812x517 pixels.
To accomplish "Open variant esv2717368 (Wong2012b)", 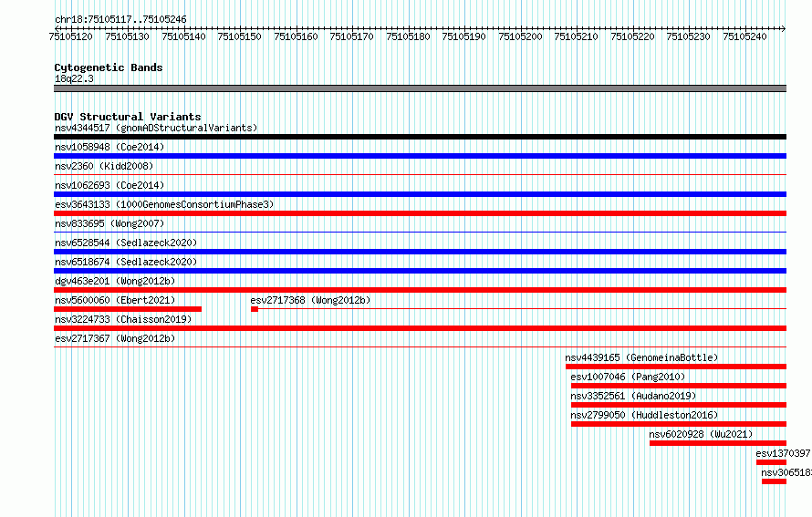I will pos(311,300).
